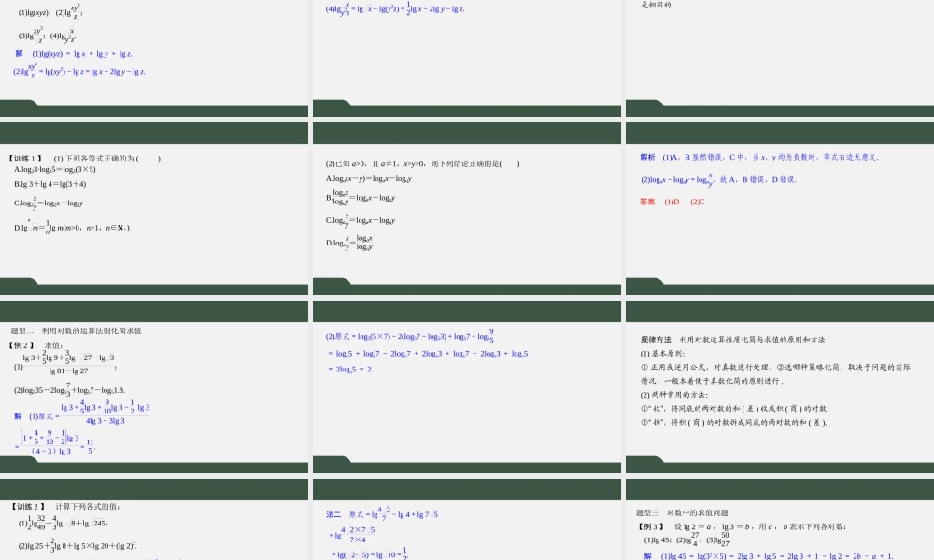Click the heading '题型三 对数中的求值问题'

(x=682, y=512)
